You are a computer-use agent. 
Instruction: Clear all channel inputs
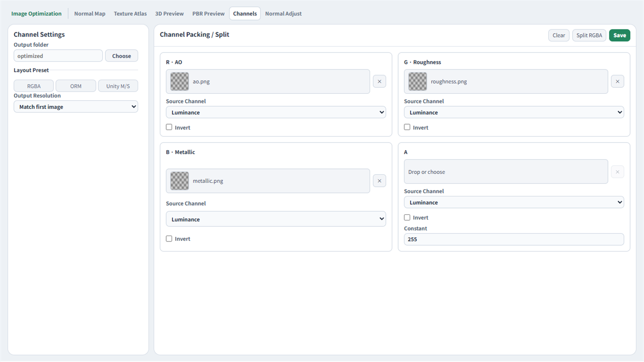click(x=559, y=35)
